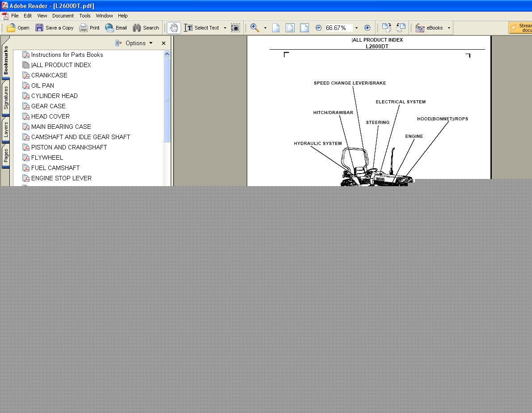Click HYDRAULIC SYSTEM diagram label
This screenshot has height=413, width=532.
pos(317,143)
